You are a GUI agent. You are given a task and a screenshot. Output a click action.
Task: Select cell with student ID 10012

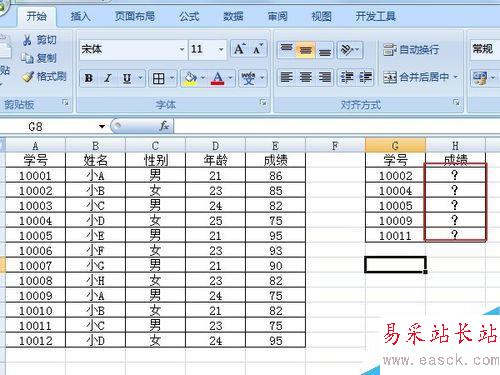35,340
